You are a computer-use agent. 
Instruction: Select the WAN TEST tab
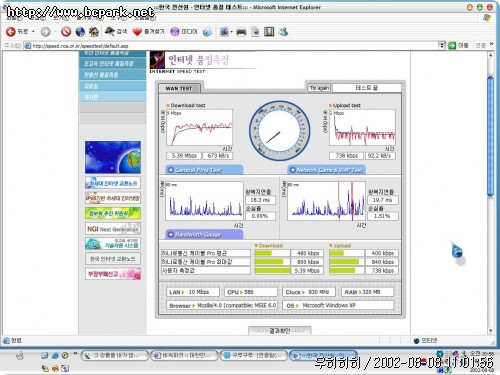pyautogui.click(x=179, y=88)
